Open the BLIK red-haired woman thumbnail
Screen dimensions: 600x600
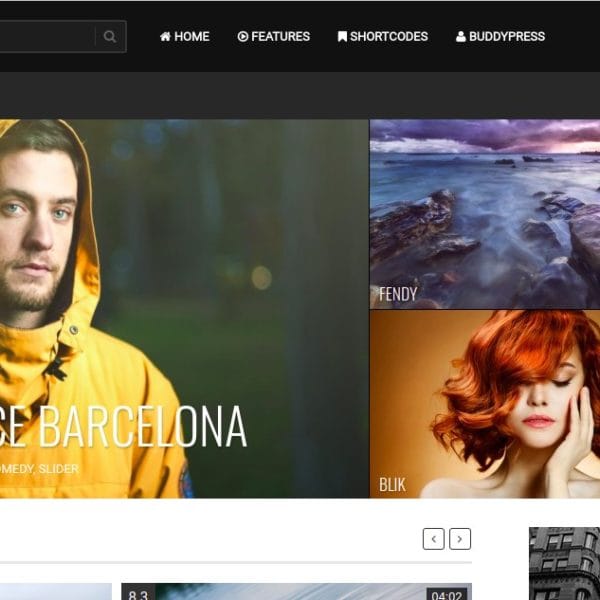[485, 403]
